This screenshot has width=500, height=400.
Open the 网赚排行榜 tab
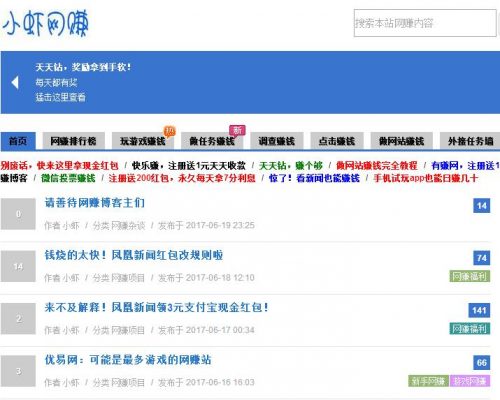[73, 141]
